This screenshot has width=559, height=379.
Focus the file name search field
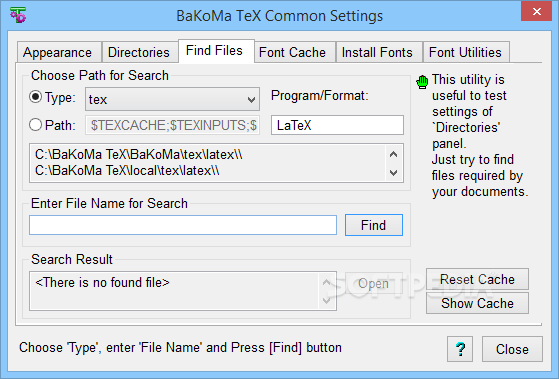(x=183, y=225)
